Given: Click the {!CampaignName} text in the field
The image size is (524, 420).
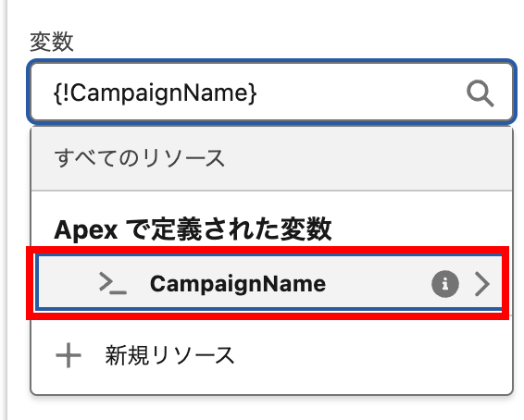Looking at the screenshot, I should click(155, 93).
